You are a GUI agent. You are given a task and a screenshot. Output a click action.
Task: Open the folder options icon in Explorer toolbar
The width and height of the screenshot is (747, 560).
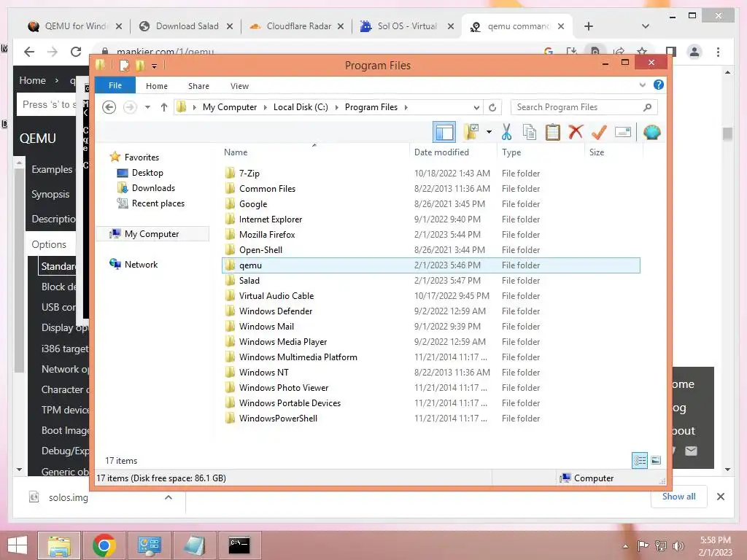pos(471,132)
